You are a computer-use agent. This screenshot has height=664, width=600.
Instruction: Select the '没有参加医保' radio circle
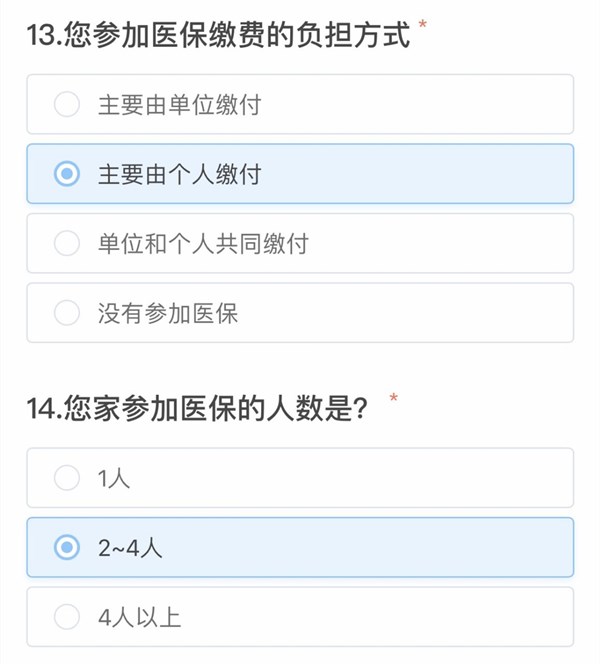pyautogui.click(x=67, y=313)
